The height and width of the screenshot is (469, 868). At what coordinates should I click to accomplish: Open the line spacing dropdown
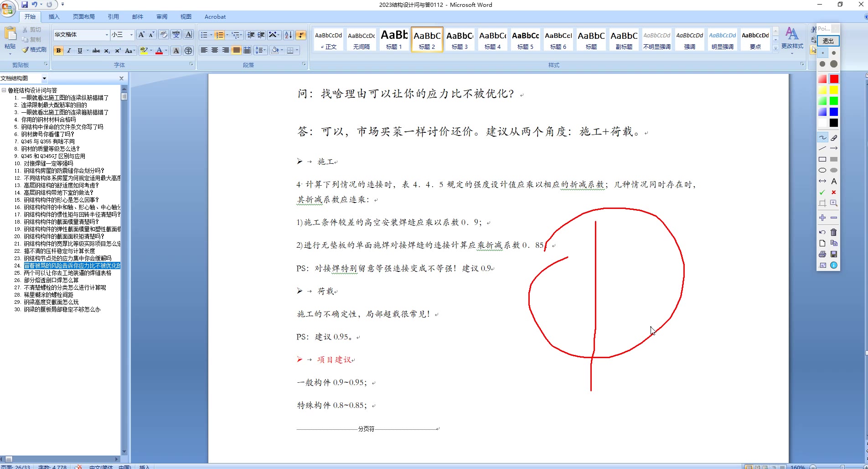[260, 50]
